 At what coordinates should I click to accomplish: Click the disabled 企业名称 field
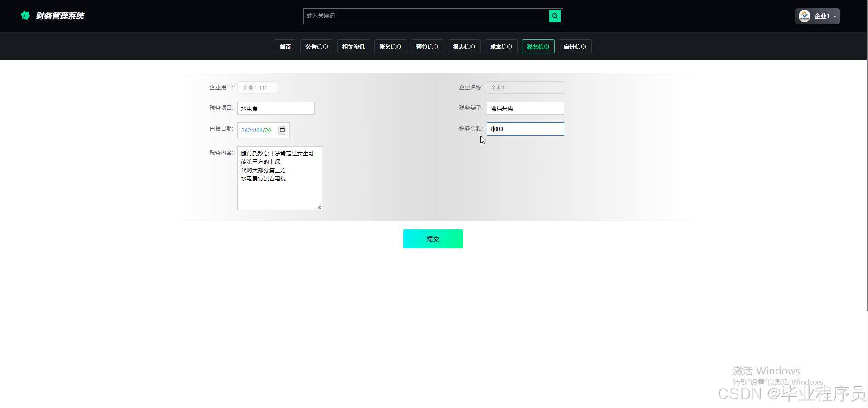click(x=526, y=87)
